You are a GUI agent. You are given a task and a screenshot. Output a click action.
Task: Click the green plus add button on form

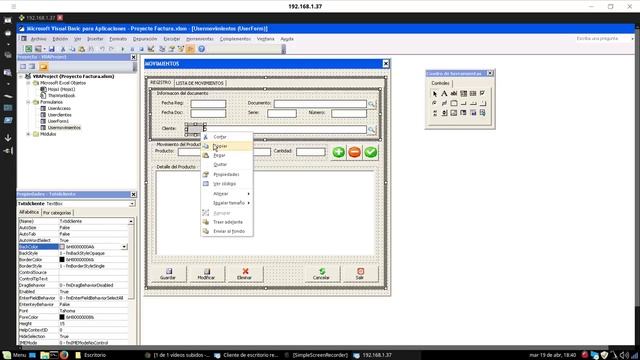click(338, 152)
